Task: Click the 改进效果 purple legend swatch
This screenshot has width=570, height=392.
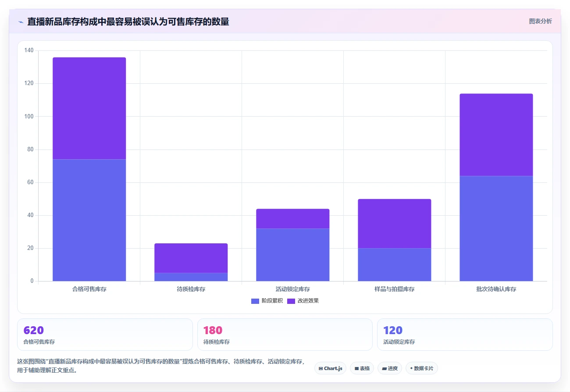Action: point(291,301)
